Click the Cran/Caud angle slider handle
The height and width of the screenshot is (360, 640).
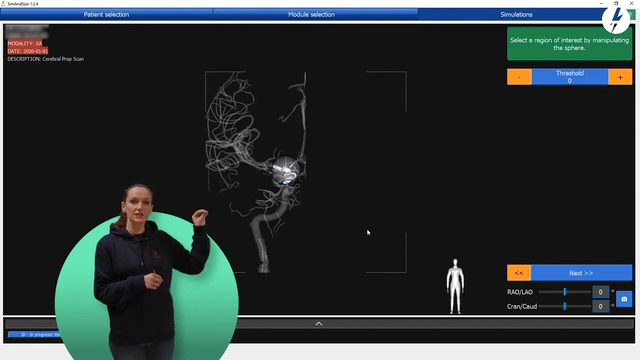coord(565,306)
